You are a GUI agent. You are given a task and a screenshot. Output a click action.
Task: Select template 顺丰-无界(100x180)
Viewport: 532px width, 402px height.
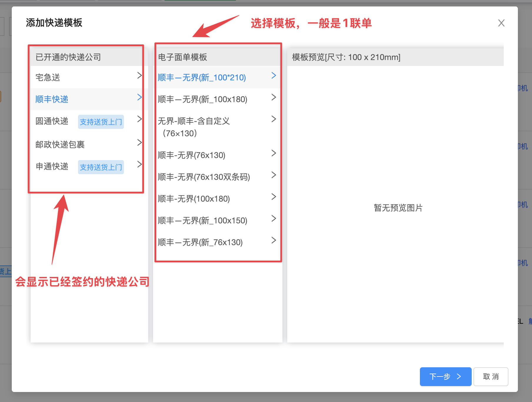pyautogui.click(x=194, y=199)
